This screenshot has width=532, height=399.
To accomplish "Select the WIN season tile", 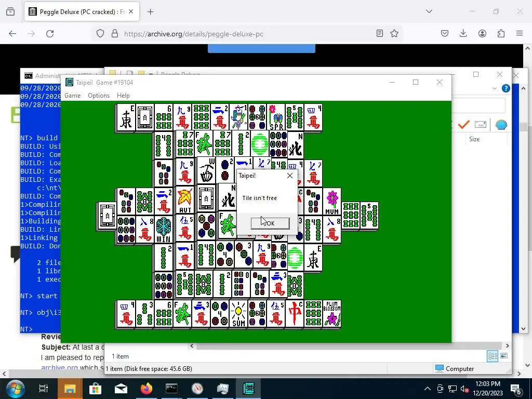I will tap(164, 229).
